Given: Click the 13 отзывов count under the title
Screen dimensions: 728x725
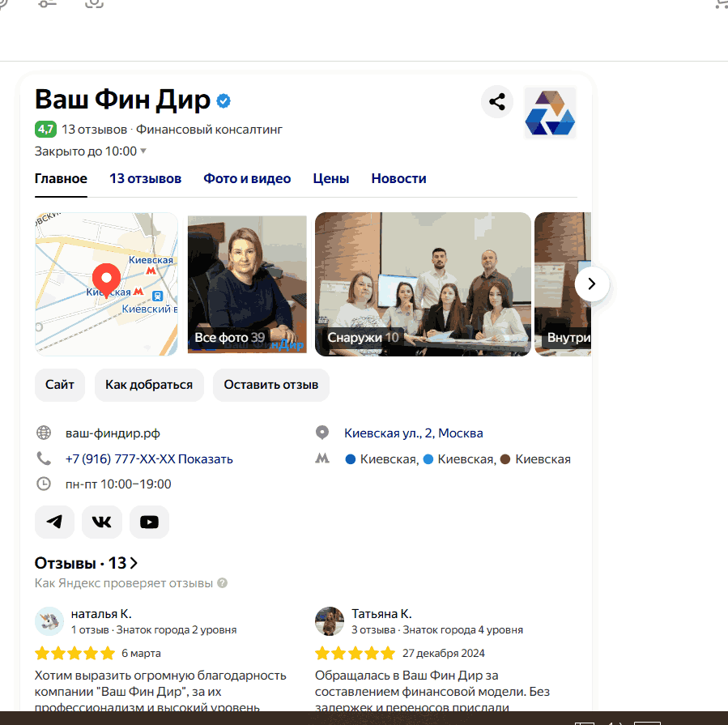Looking at the screenshot, I should click(x=94, y=130).
